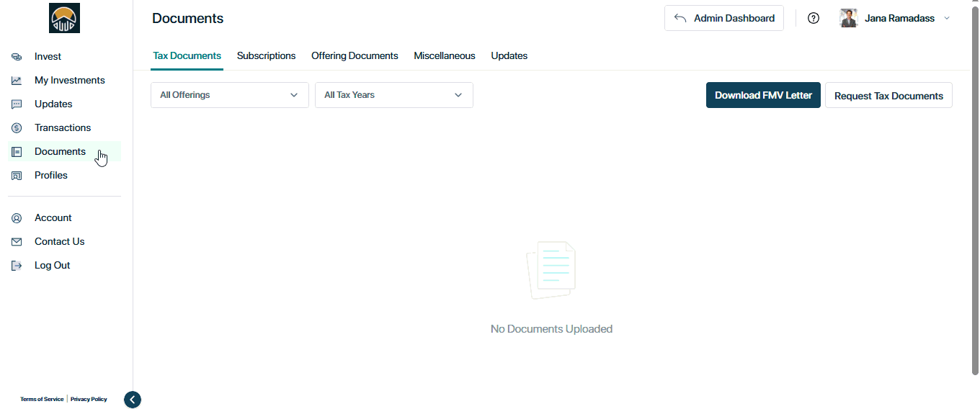This screenshot has height=409, width=980.
Task: Open the Terms of Service link
Action: coord(42,399)
